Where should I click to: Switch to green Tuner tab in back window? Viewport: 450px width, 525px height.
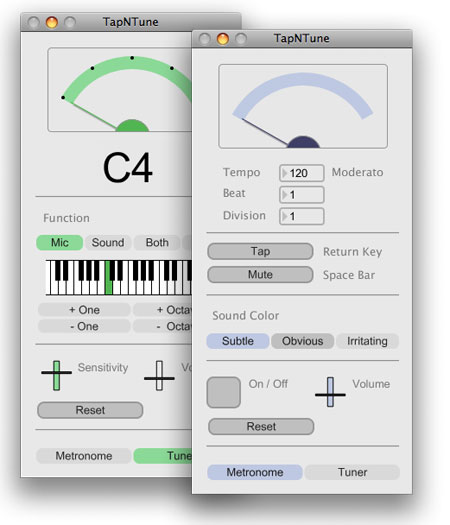point(163,456)
